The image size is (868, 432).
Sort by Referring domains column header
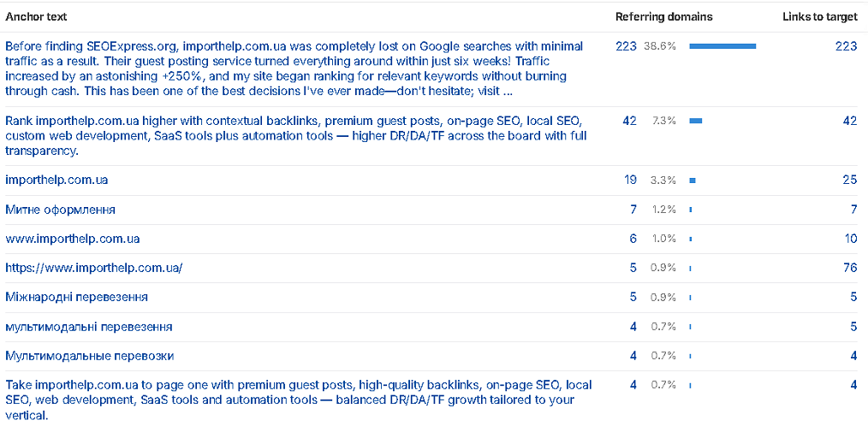click(663, 17)
